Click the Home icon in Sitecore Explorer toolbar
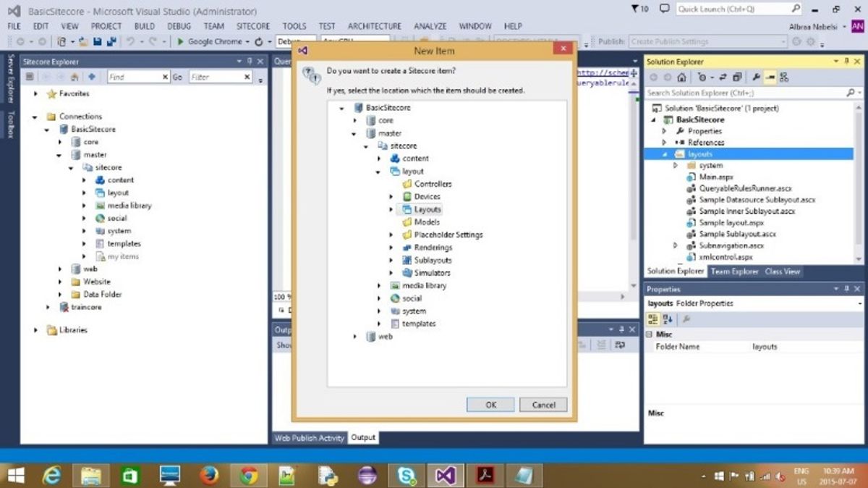 tap(74, 77)
